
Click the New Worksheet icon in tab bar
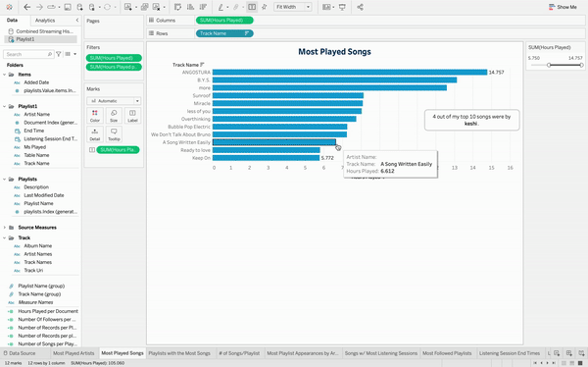coord(557,353)
